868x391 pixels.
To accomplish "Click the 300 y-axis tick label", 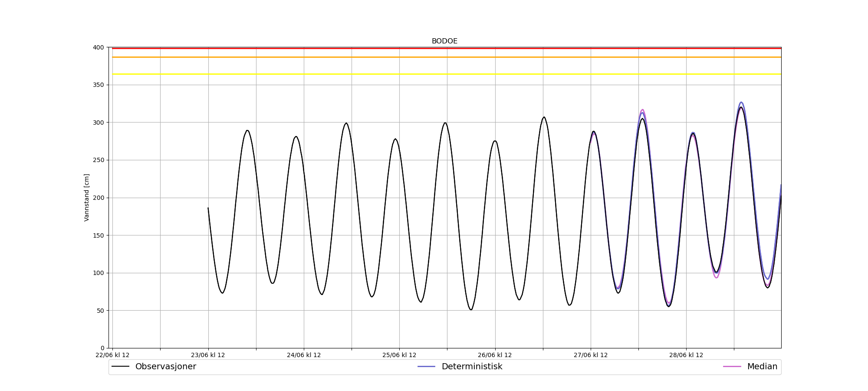I will (x=99, y=123).
